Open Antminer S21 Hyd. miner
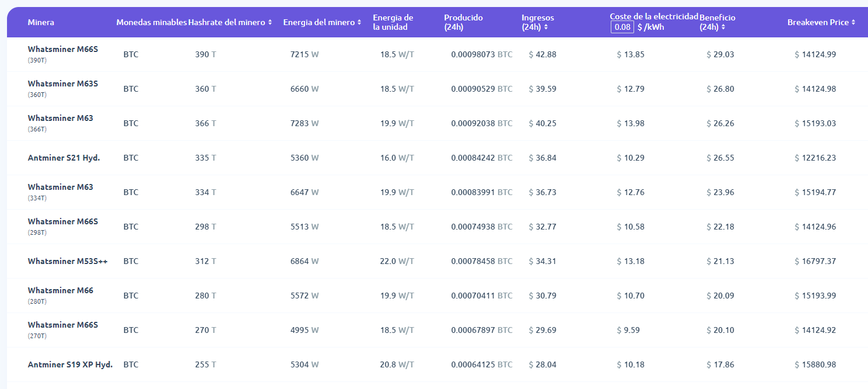 coord(64,158)
